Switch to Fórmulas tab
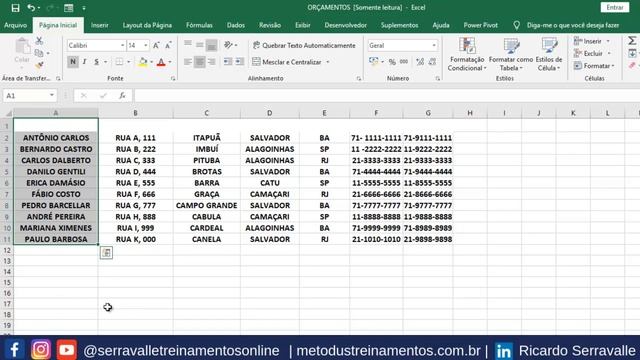 199,25
